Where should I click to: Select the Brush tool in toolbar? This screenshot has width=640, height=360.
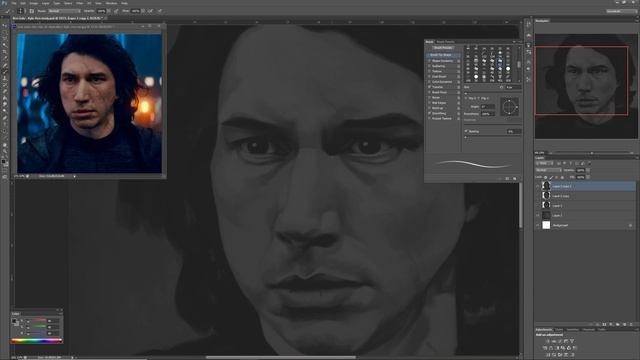coord(5,72)
